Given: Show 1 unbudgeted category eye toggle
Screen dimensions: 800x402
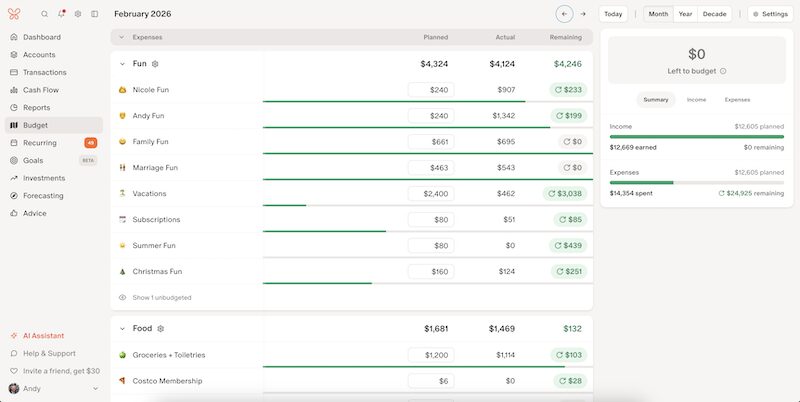Looking at the screenshot, I should click(122, 297).
